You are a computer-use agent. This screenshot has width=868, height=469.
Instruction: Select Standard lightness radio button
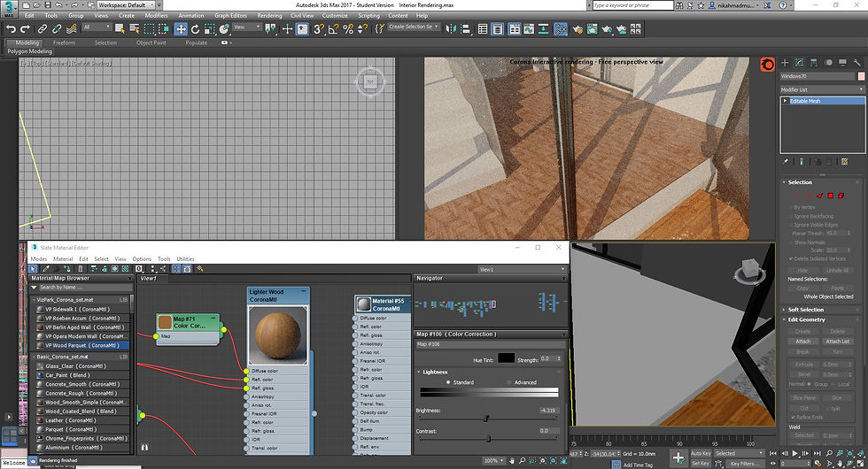(448, 382)
